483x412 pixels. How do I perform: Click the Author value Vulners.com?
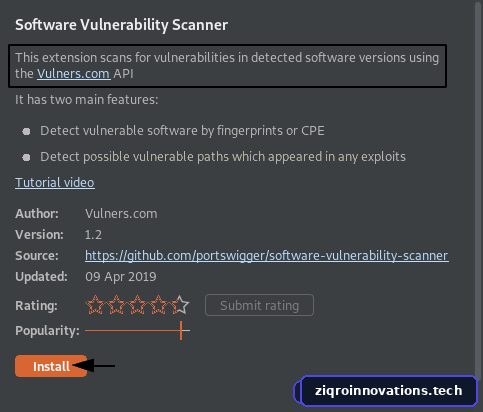(x=121, y=214)
